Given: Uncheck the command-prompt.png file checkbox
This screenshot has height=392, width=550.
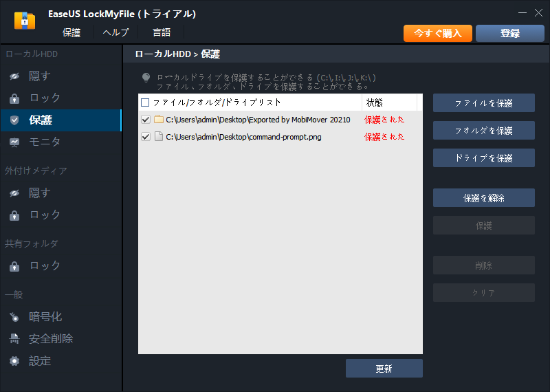Looking at the screenshot, I should click(145, 137).
